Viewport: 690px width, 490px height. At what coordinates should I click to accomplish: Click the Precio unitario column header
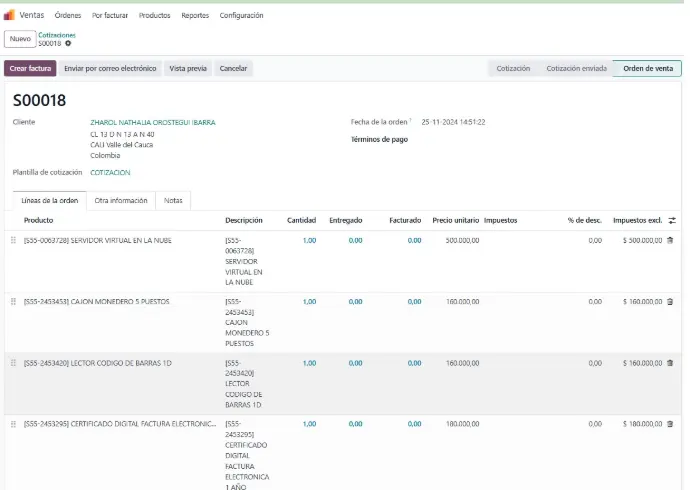(x=455, y=220)
